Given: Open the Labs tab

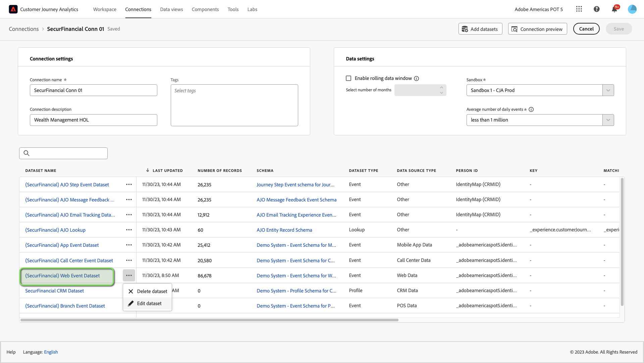Looking at the screenshot, I should (252, 9).
